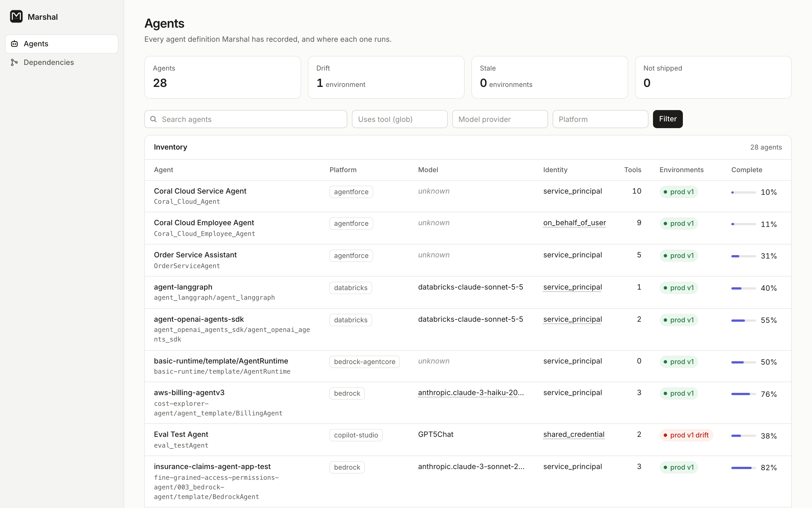Click the Environments column header
The height and width of the screenshot is (508, 812).
coord(681,170)
